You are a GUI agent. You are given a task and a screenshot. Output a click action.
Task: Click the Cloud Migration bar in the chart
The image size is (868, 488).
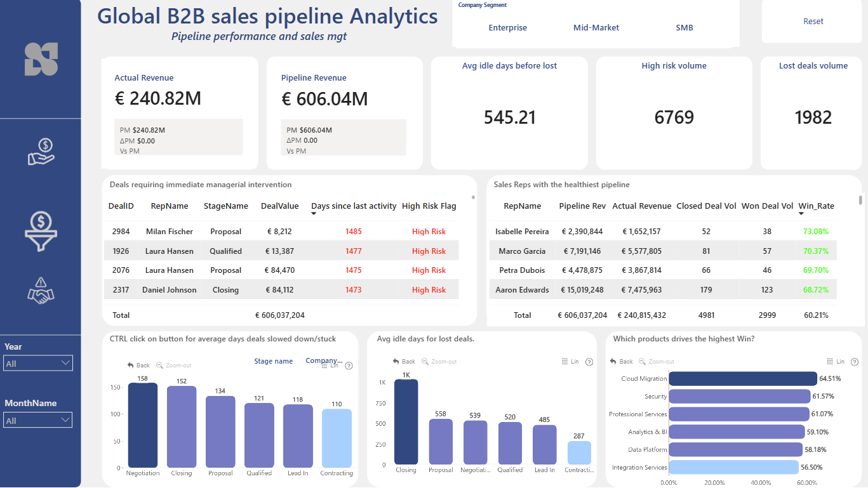pyautogui.click(x=743, y=379)
